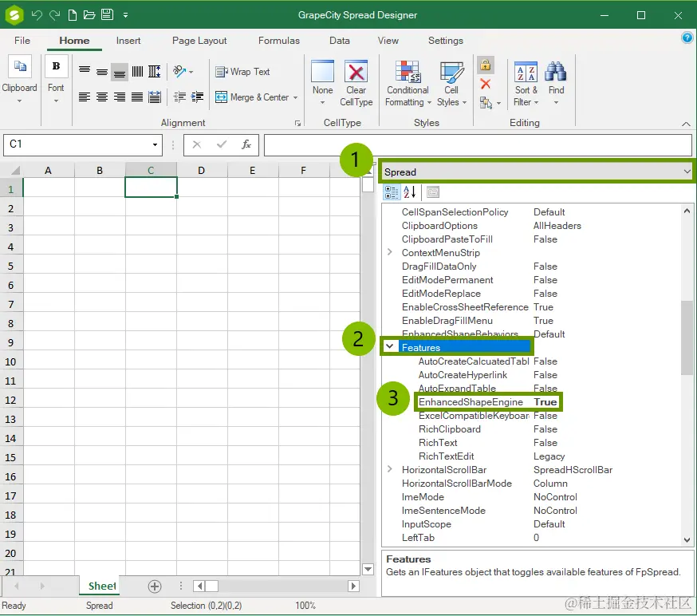Collapse the Features property node
This screenshot has width=697, height=616.
point(390,346)
